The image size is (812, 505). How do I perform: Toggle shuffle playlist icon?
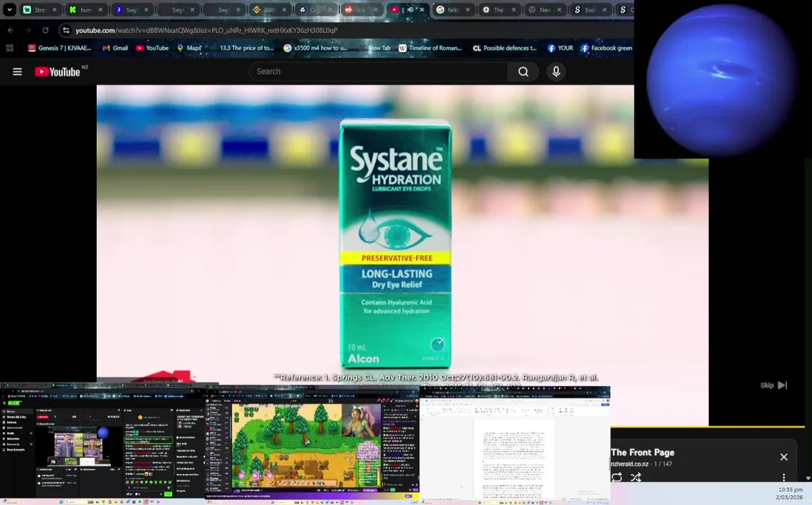coord(636,477)
